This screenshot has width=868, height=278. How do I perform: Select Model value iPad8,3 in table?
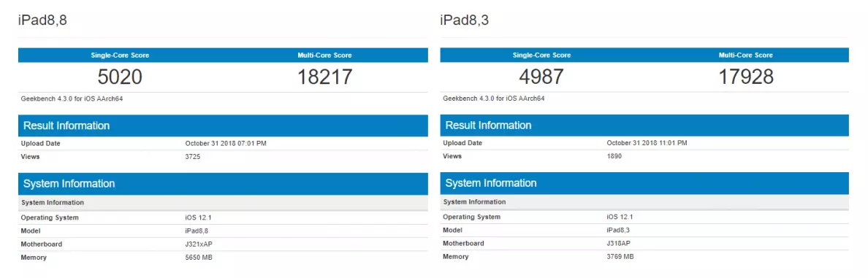point(618,231)
